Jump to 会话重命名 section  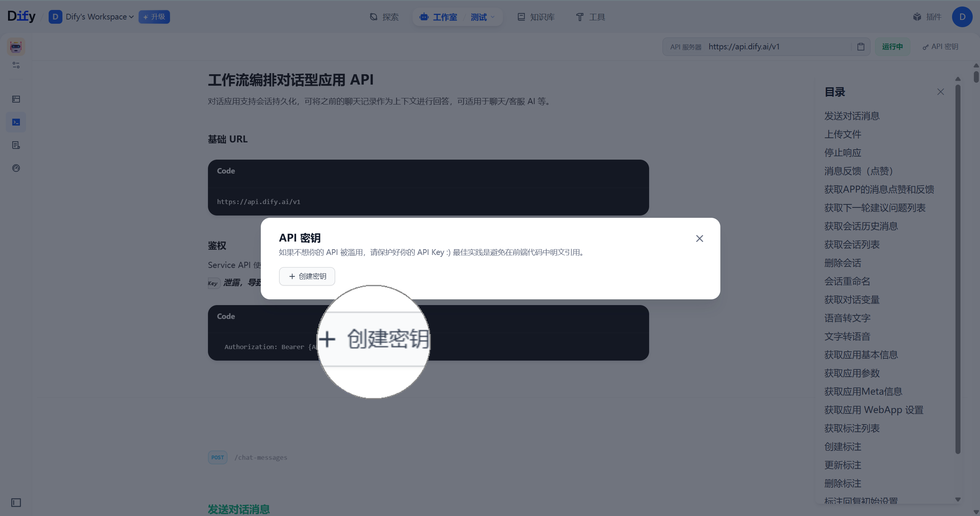click(x=847, y=281)
